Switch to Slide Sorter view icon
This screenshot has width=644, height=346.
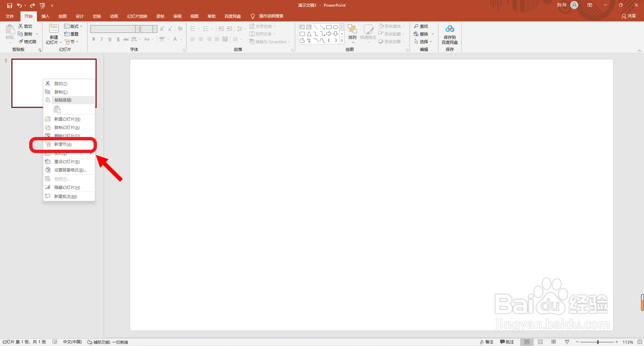(x=540, y=342)
